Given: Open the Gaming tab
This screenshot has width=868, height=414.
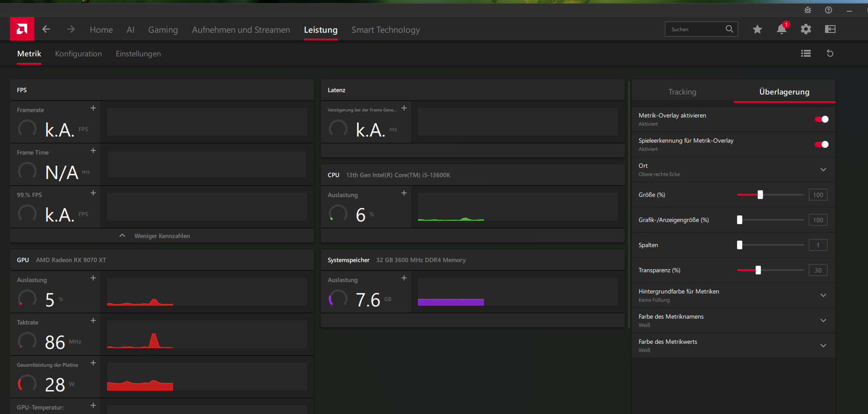Looking at the screenshot, I should [163, 30].
